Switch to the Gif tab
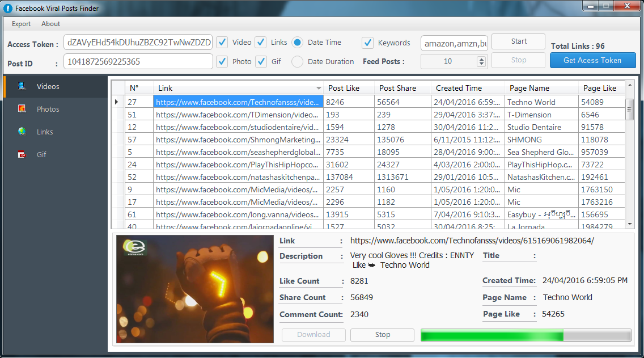 click(x=56, y=154)
